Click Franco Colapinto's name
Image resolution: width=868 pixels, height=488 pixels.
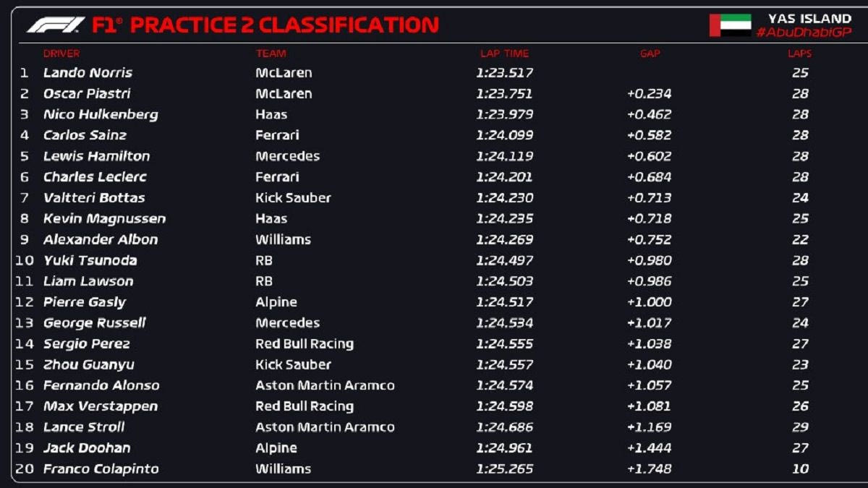coord(101,469)
